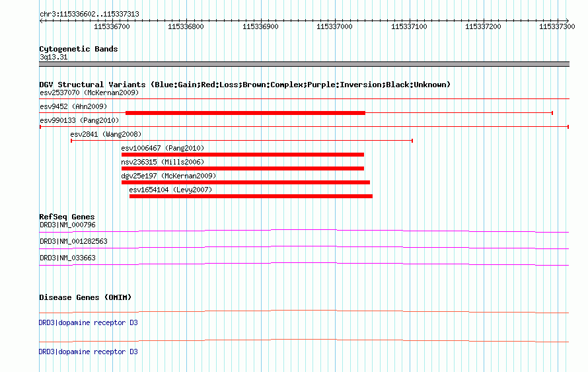588x372 pixels.
Task: Click the 115336700 ruler tick label
Action: tap(112, 26)
